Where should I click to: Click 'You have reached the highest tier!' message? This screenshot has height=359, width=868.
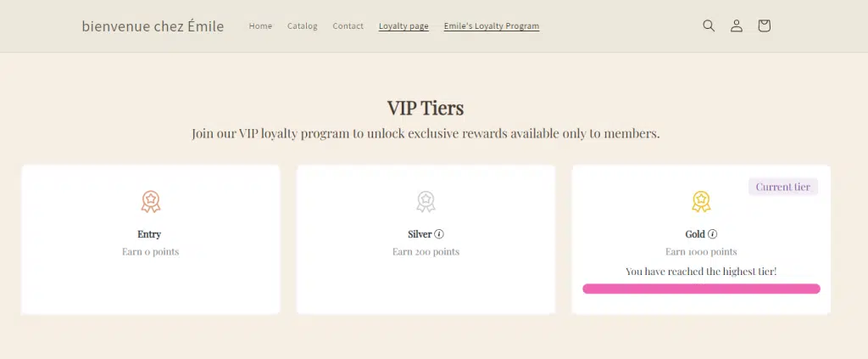(701, 272)
